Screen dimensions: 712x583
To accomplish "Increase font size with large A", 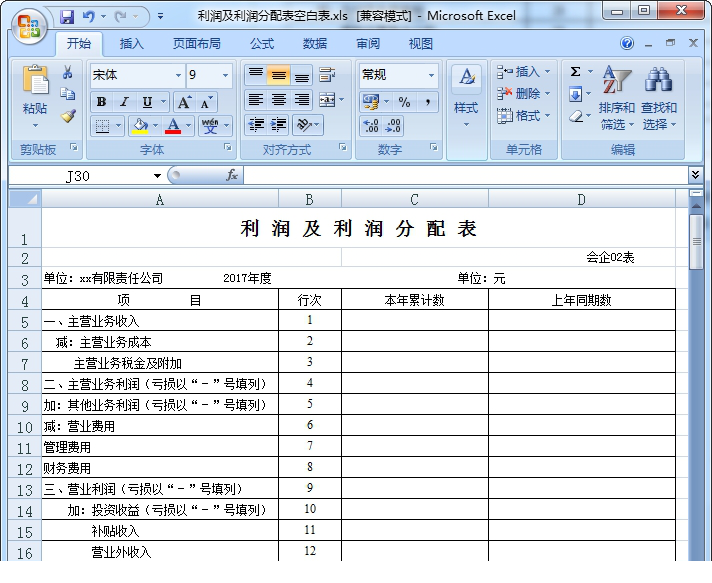I will pos(184,102).
